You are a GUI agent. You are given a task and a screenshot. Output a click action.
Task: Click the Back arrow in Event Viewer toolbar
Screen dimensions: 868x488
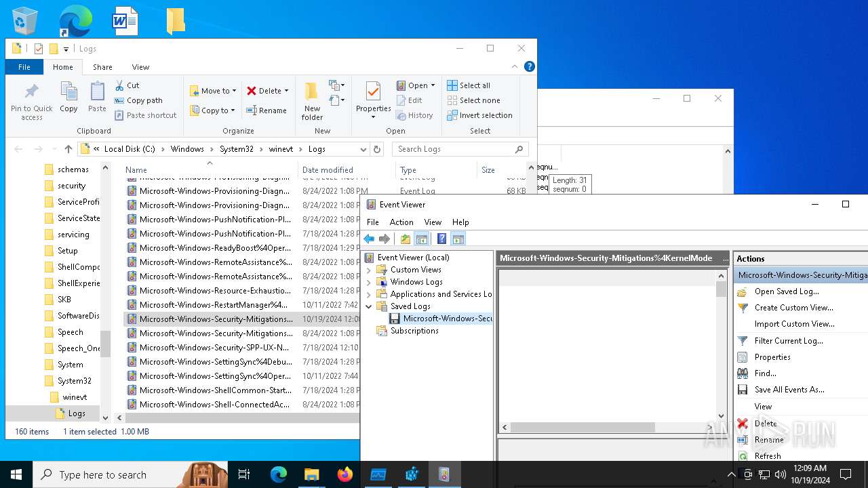coord(369,239)
